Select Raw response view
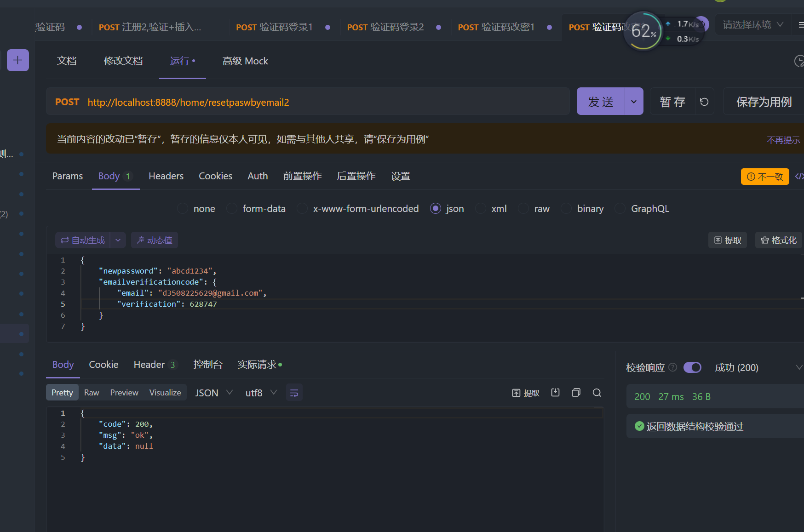The width and height of the screenshot is (804, 532). click(92, 393)
